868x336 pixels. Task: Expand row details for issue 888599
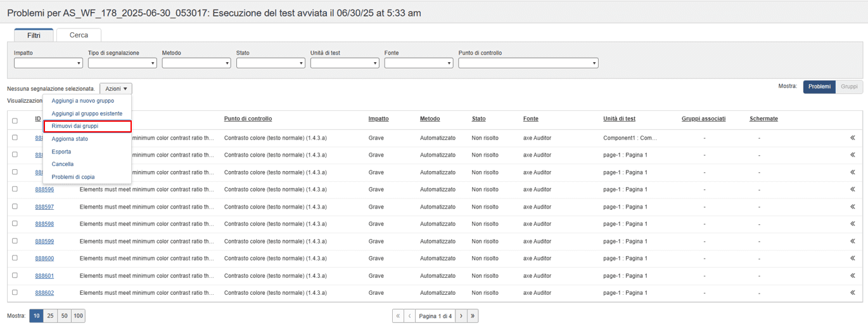pos(852,242)
